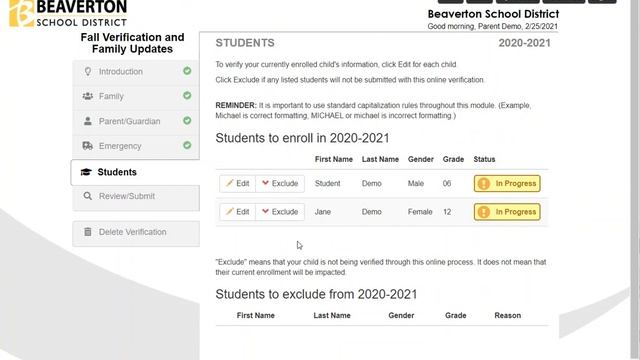The image size is (640, 360).
Task: Click the Beaverton School District logo
Action: pyautogui.click(x=68, y=13)
